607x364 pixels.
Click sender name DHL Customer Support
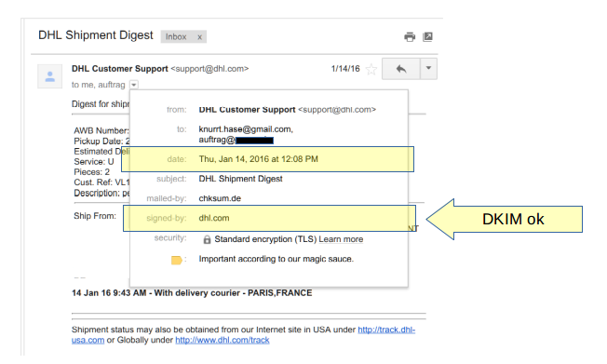point(119,69)
